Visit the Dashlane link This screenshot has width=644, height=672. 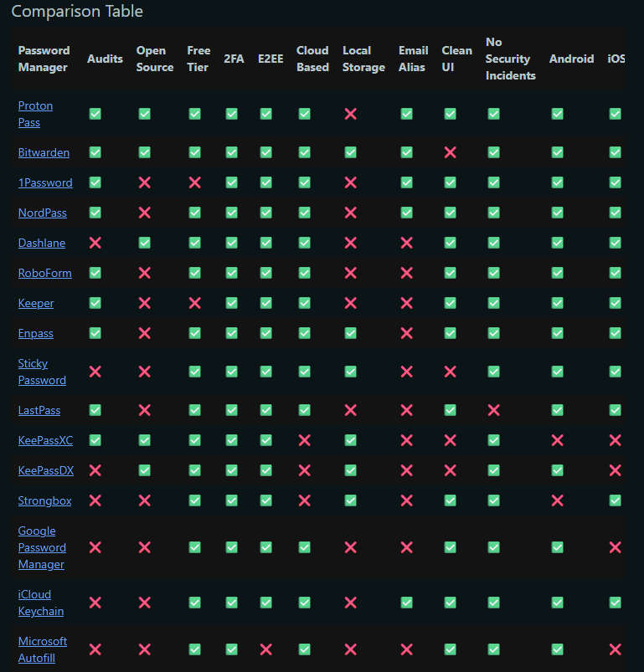click(42, 243)
